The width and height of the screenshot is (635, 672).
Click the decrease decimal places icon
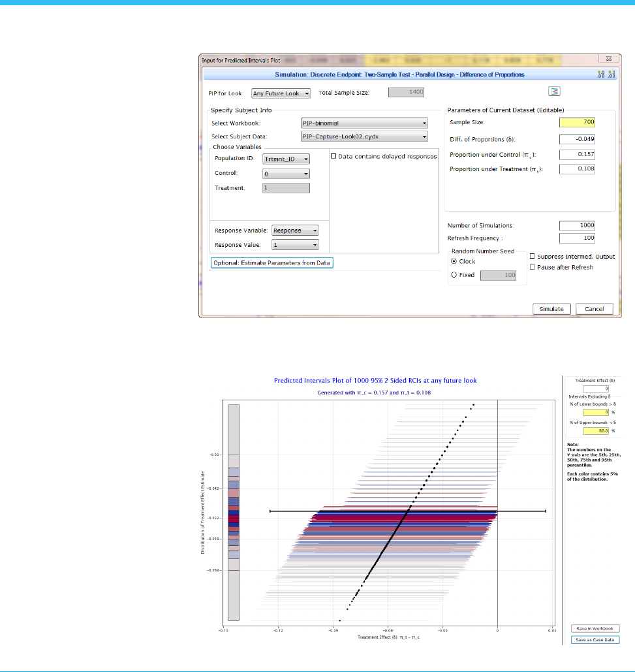coord(612,74)
